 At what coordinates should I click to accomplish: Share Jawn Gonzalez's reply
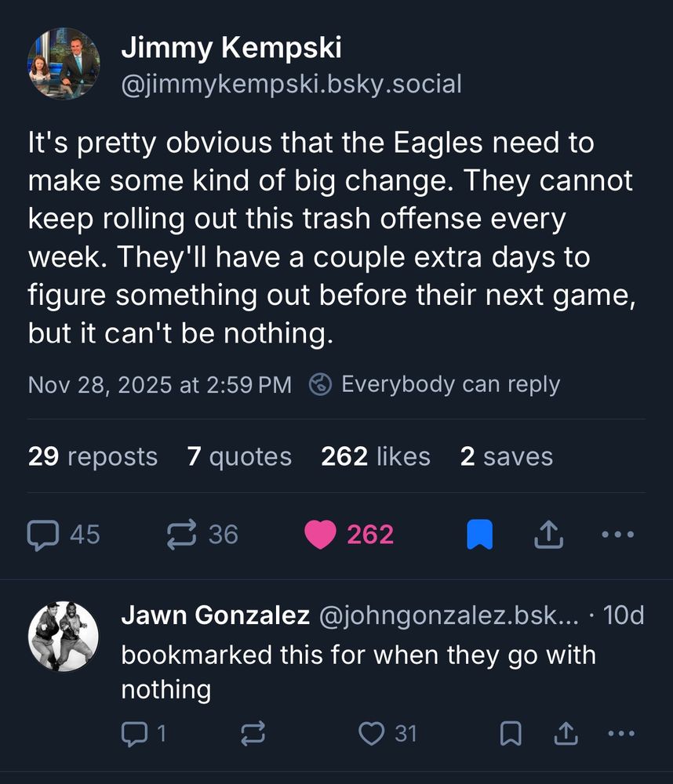(565, 734)
